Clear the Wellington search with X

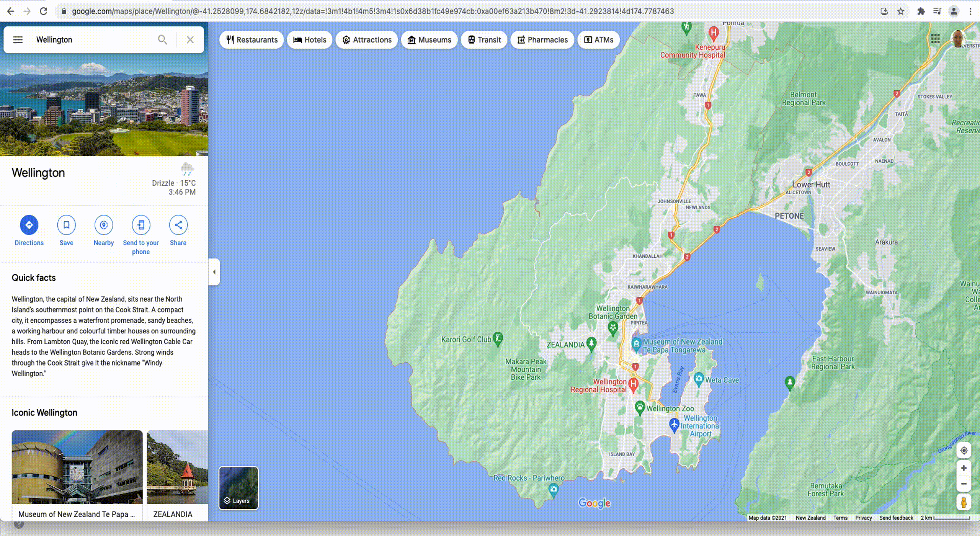[190, 39]
